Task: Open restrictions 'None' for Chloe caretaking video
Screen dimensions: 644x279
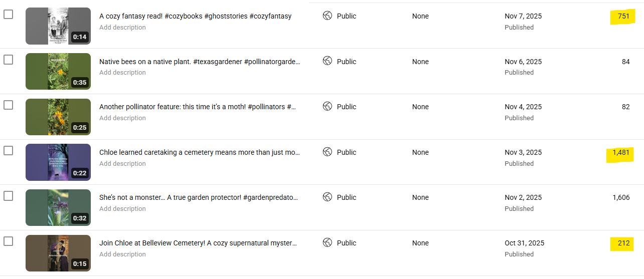Action: coord(420,152)
